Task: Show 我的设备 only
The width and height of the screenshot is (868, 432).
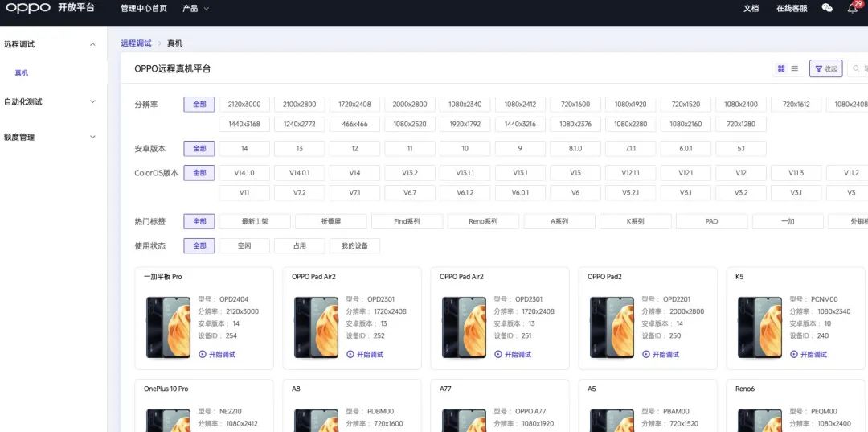Action: (355, 246)
